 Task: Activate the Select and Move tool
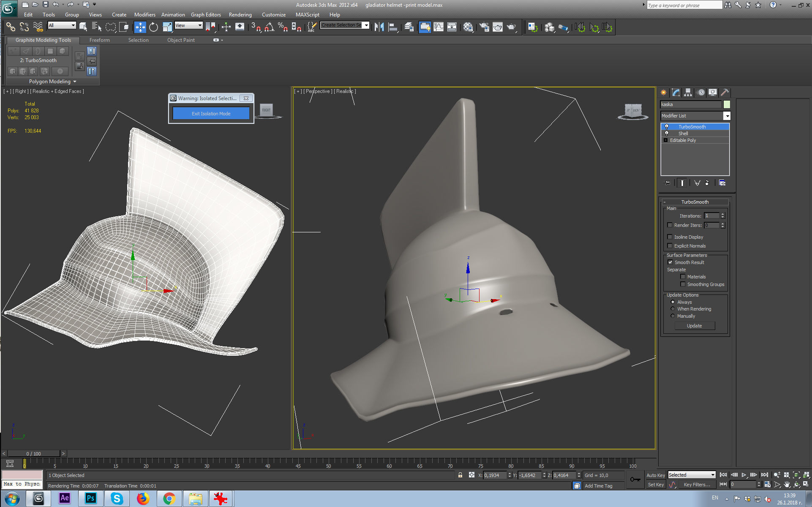click(x=140, y=27)
